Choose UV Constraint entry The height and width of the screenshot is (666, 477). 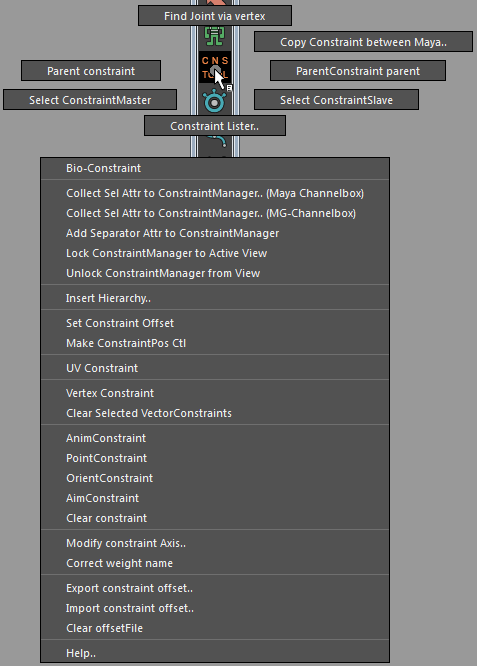(x=215, y=368)
